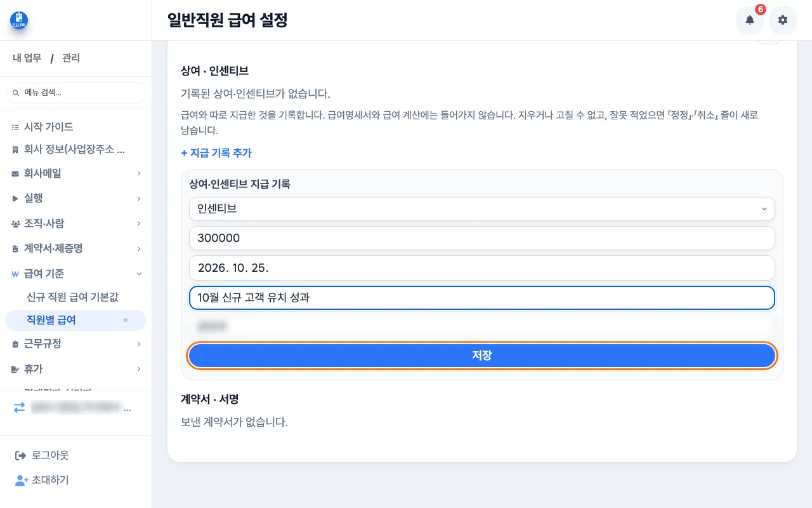Click the 초대하기 add-user icon
The height and width of the screenshot is (508, 812).
pos(21,480)
